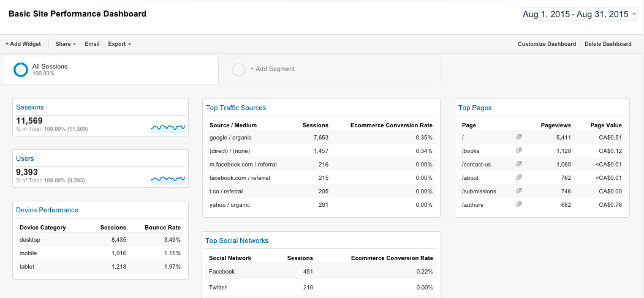Expand the Share dropdown menu

pos(65,44)
